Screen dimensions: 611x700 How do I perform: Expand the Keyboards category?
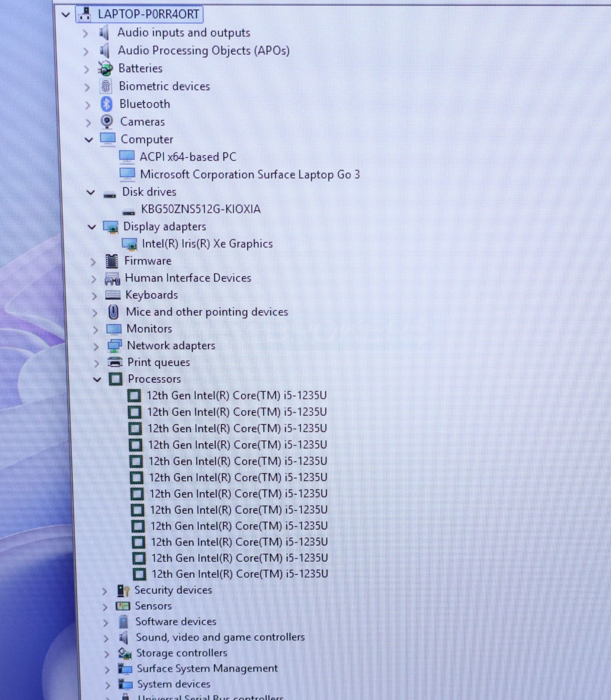(x=95, y=296)
